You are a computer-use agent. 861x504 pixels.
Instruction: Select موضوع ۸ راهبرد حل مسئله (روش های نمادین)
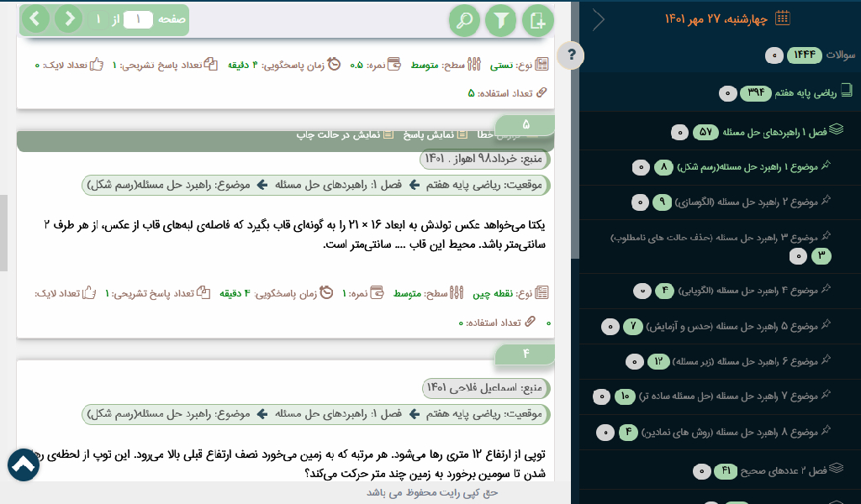tap(730, 433)
